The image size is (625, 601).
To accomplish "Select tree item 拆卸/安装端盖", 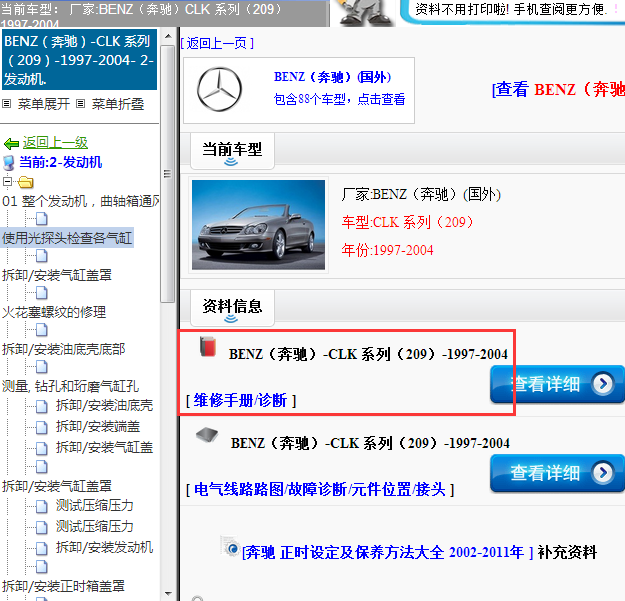I will [x=98, y=426].
